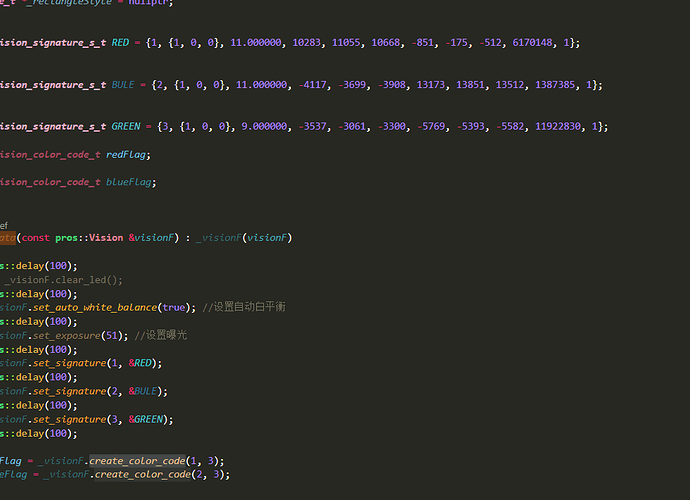Click the value 13173
The height and width of the screenshot is (500, 690).
(x=431, y=85)
